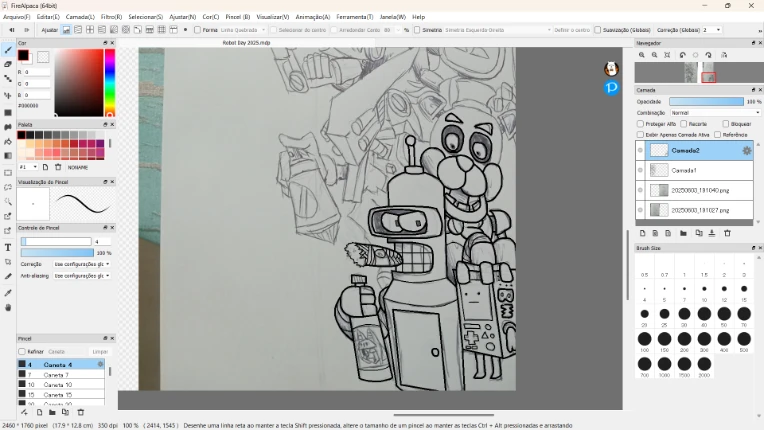764x430 pixels.
Task: Select the rectangular Selection tool
Action: pyautogui.click(x=8, y=173)
